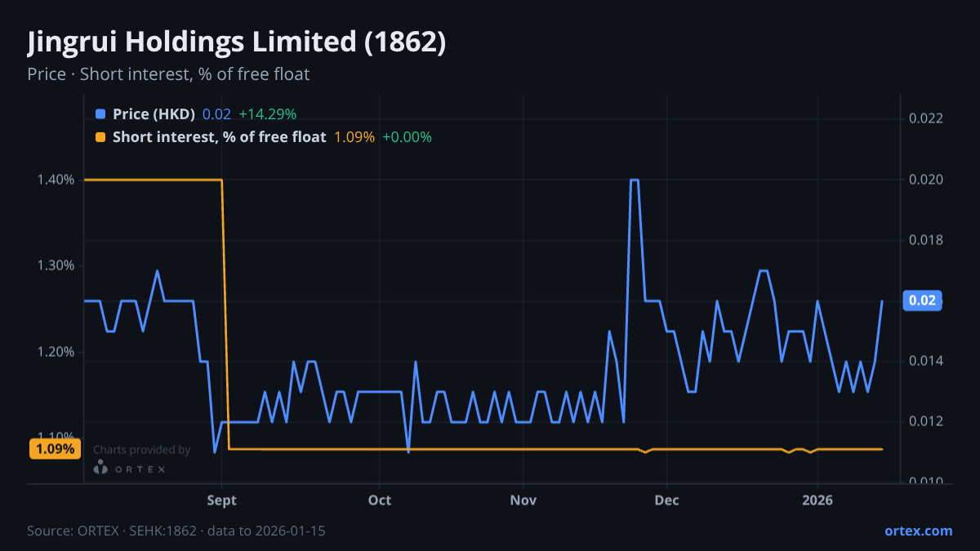Click the source line ORTEX · SEHK:1862 text

176,531
